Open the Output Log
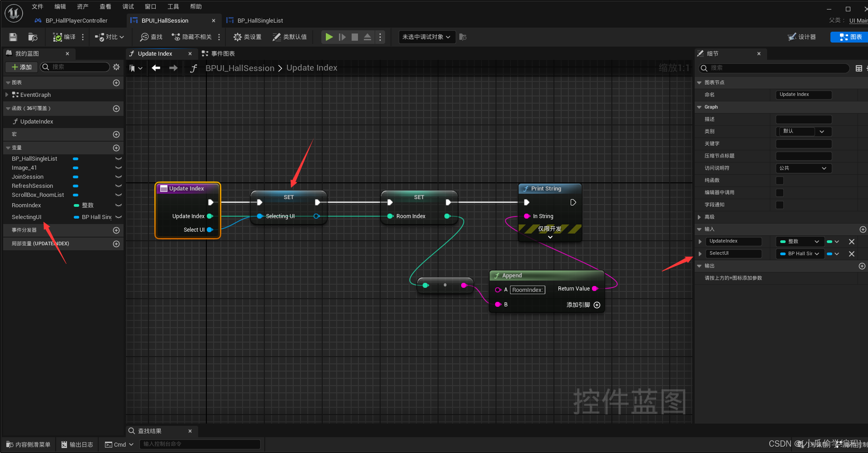Viewport: 868px width, 453px height. [x=77, y=445]
